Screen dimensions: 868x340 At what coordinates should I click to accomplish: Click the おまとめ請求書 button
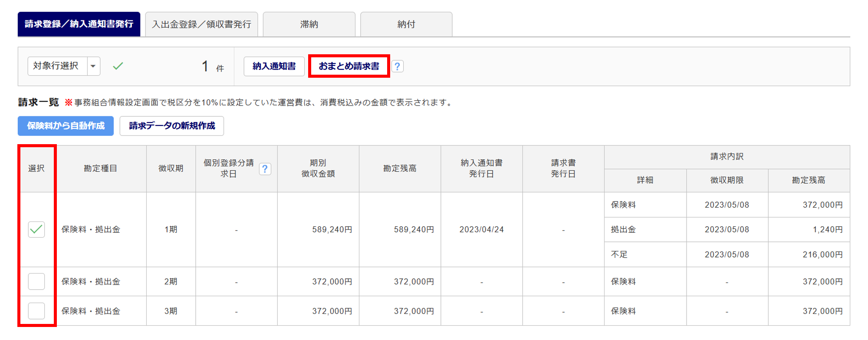(349, 66)
